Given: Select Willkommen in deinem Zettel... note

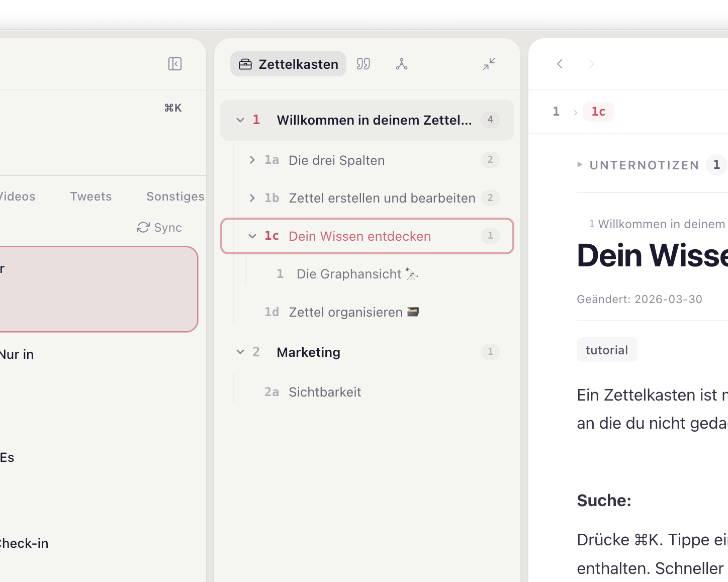Looking at the screenshot, I should click(367, 120).
